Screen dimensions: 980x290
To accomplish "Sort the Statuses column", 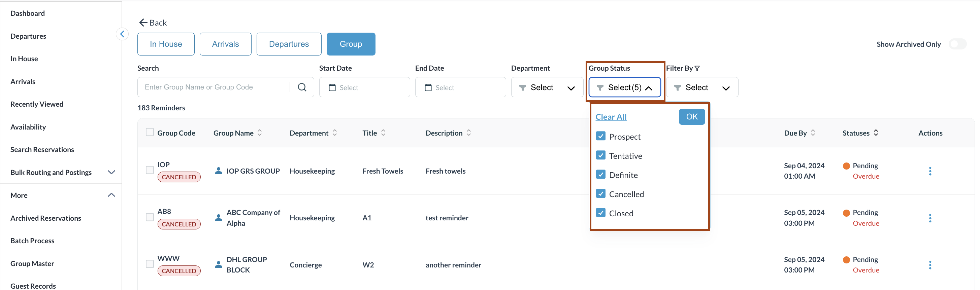I will point(876,133).
